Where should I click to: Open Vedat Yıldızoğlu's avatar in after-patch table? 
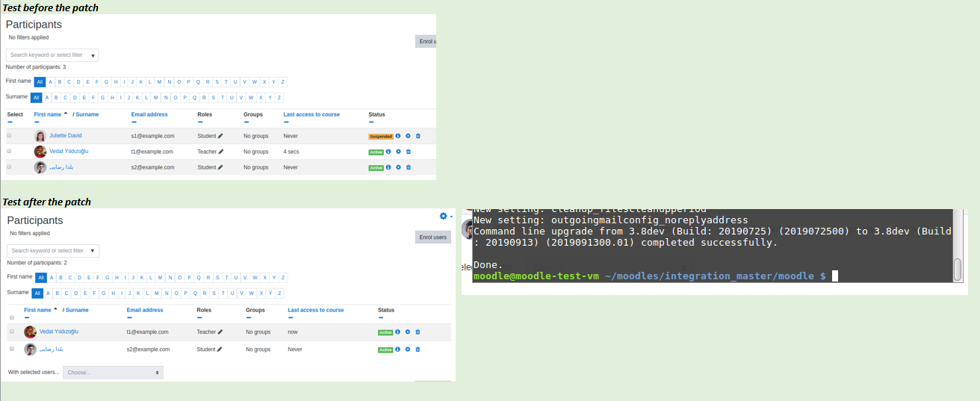point(30,332)
